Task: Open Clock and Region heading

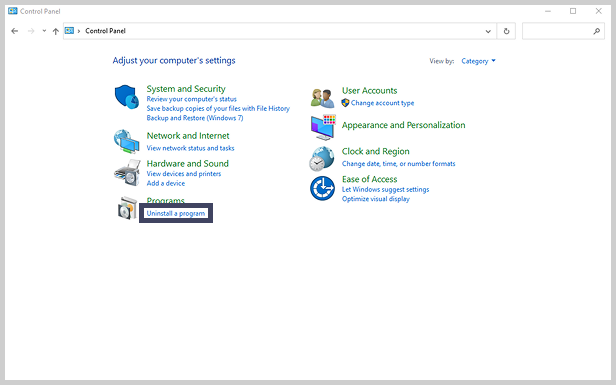Action: coord(376,151)
